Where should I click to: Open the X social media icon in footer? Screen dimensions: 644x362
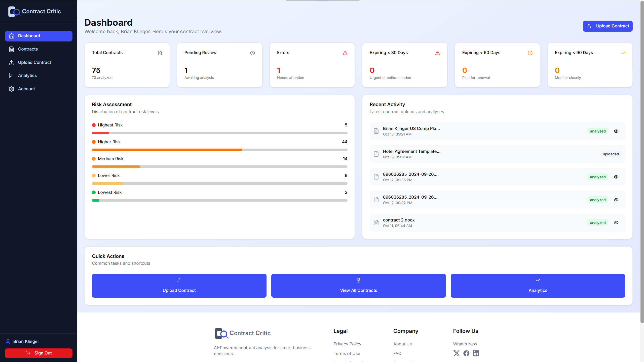[x=456, y=353]
